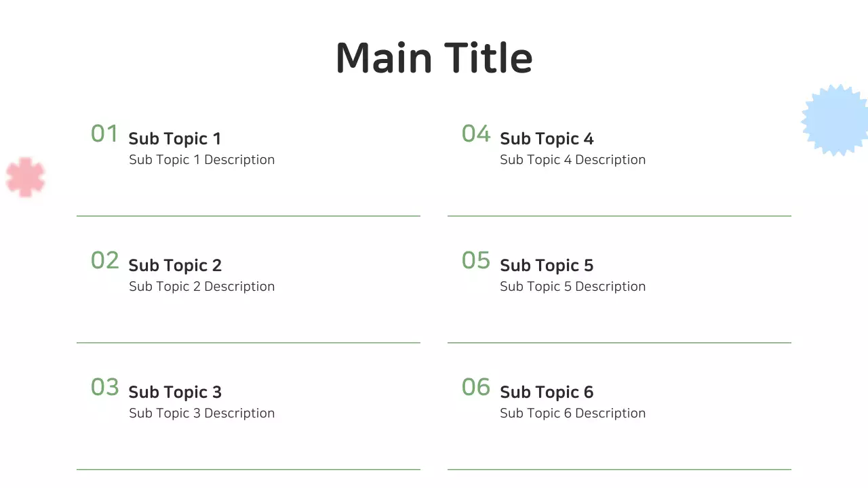Select the green number 06
The image size is (868, 488).
(475, 387)
